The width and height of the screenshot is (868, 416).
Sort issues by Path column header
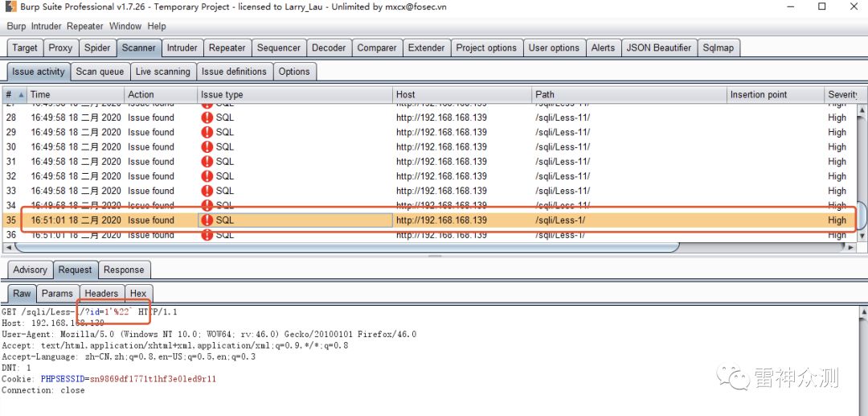coord(629,95)
